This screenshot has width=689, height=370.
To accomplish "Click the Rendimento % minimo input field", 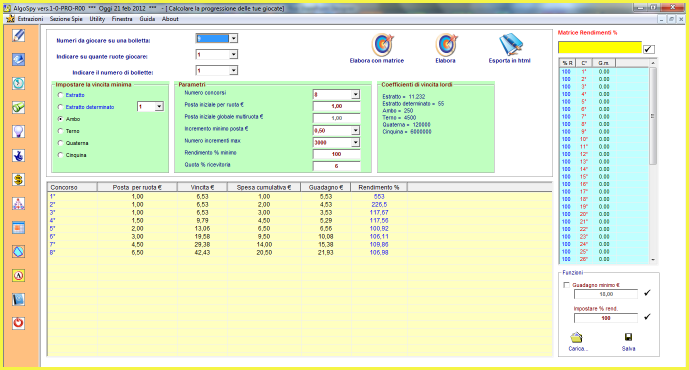I will [337, 154].
